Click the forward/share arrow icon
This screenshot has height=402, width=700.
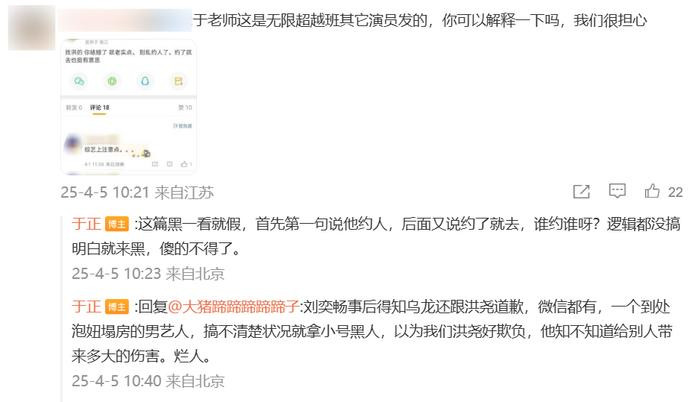[x=581, y=191]
